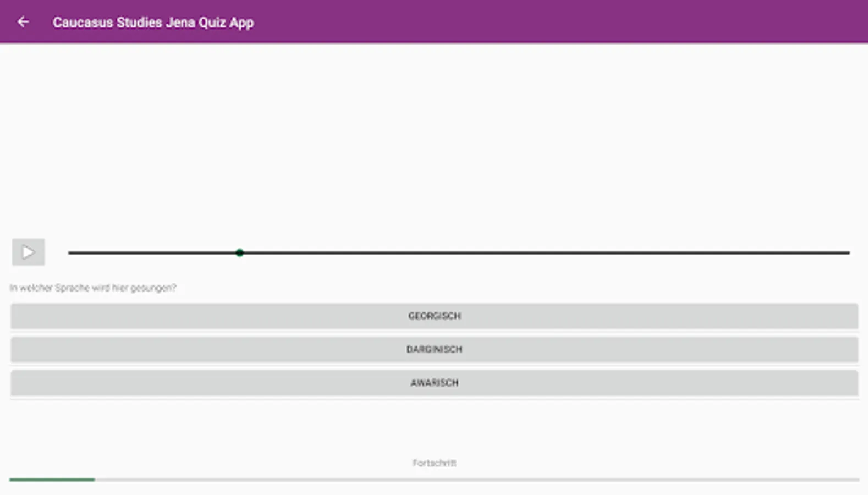This screenshot has width=868, height=495.
Task: Play the audio clip
Action: pos(29,252)
